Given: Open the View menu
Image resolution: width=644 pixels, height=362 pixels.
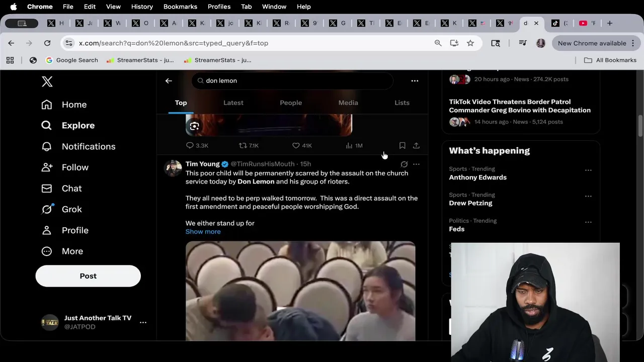Looking at the screenshot, I should pos(113,7).
